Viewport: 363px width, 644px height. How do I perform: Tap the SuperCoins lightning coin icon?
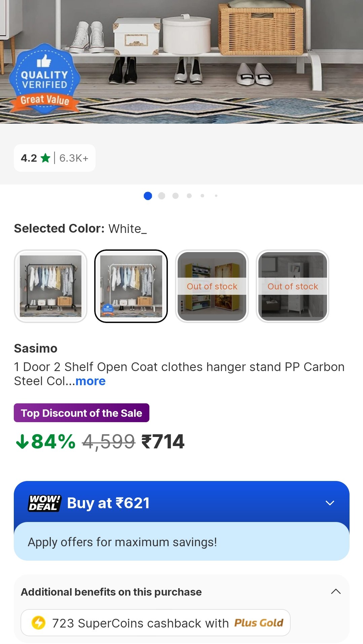tap(38, 623)
